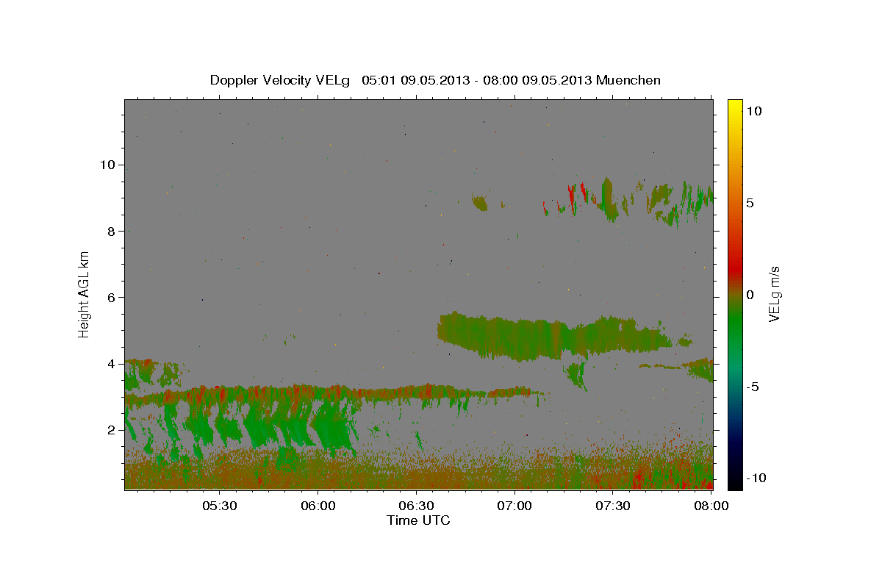This screenshot has width=882, height=588.
Task: Click the colorbar value -5 label
Action: point(752,387)
